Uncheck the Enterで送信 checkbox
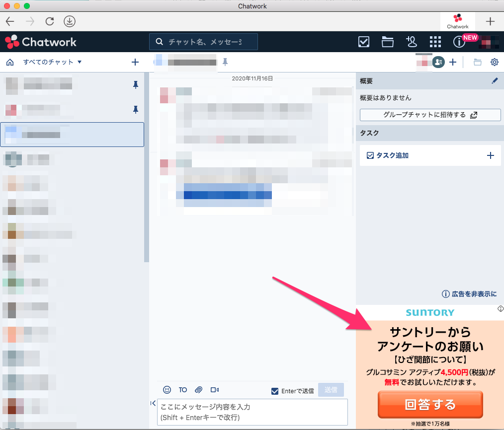Image resolution: width=504 pixels, height=430 pixels. pos(274,391)
